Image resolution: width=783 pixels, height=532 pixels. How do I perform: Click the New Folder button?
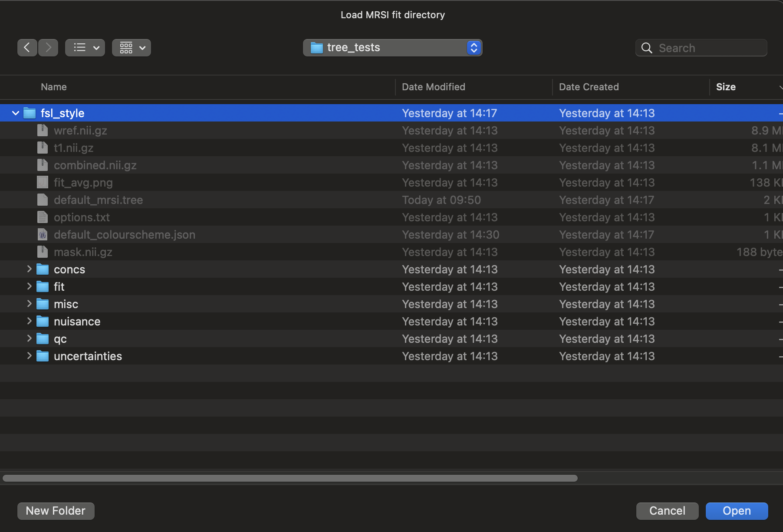pyautogui.click(x=56, y=511)
